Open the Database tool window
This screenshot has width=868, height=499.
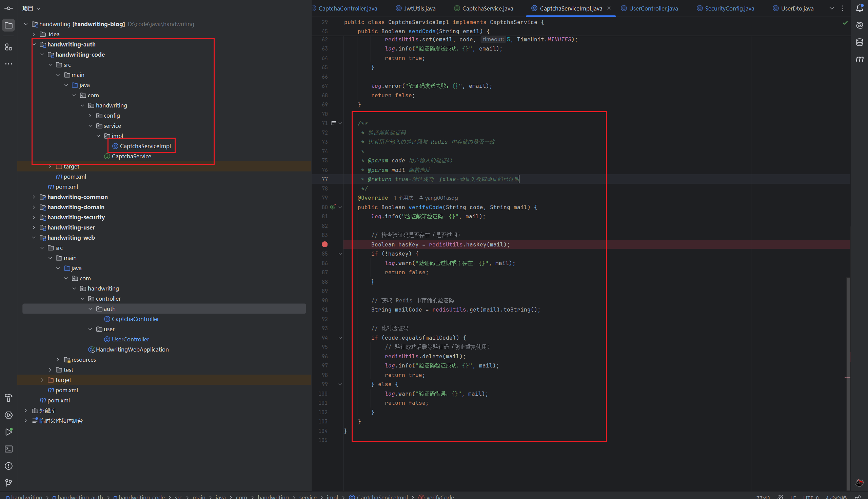click(x=860, y=42)
